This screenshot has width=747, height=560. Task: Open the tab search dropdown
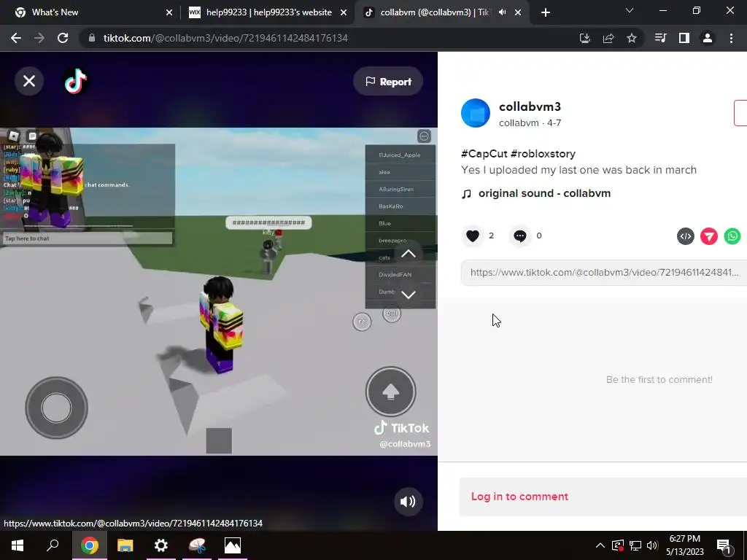[630, 10]
